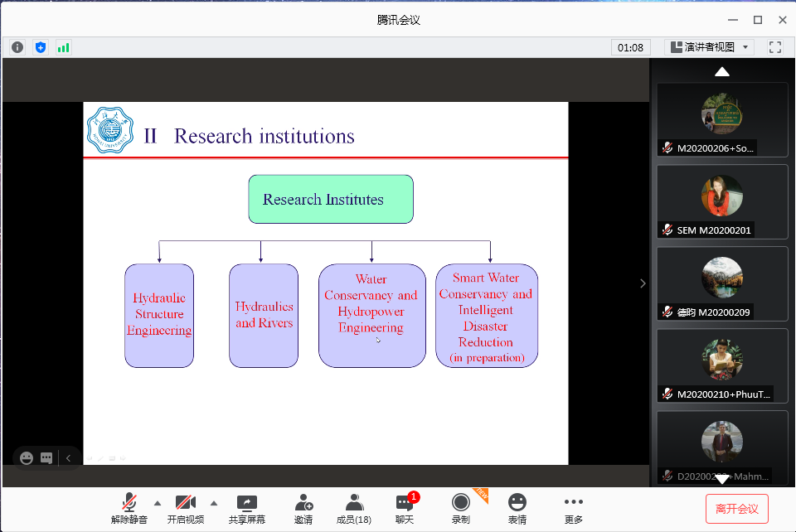Expand the audio options arrow beside 解除静音

(158, 503)
